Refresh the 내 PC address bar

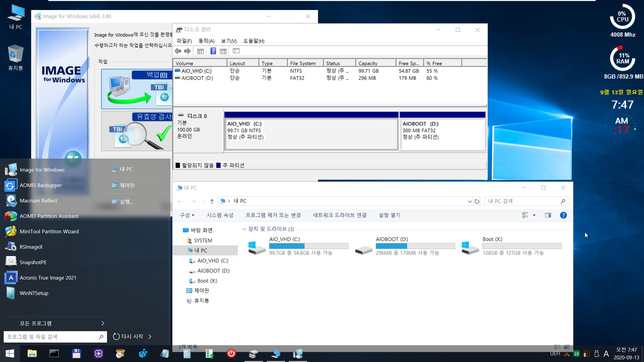tap(477, 201)
